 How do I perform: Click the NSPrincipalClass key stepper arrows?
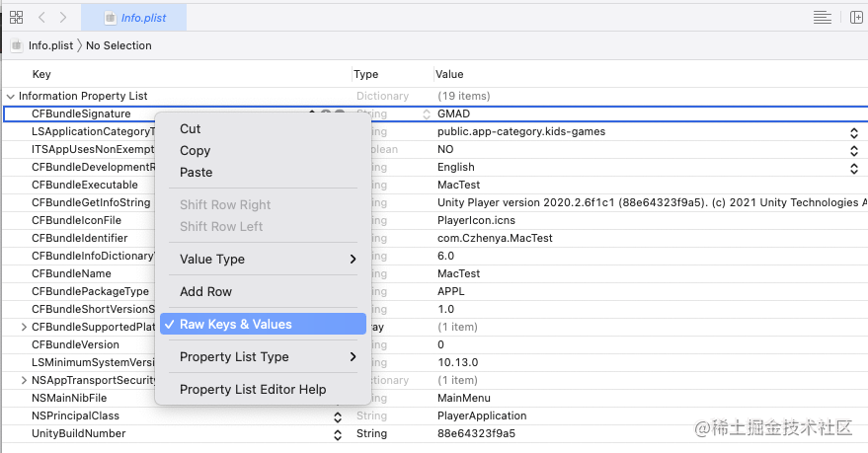click(338, 416)
